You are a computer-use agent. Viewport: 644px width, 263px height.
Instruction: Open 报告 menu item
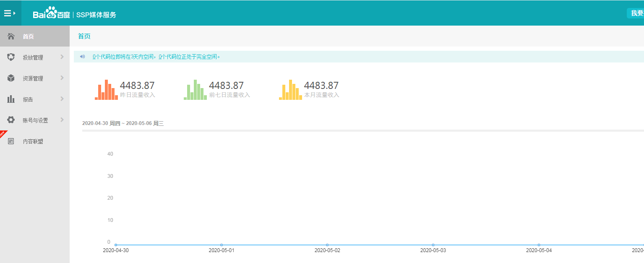tap(35, 99)
